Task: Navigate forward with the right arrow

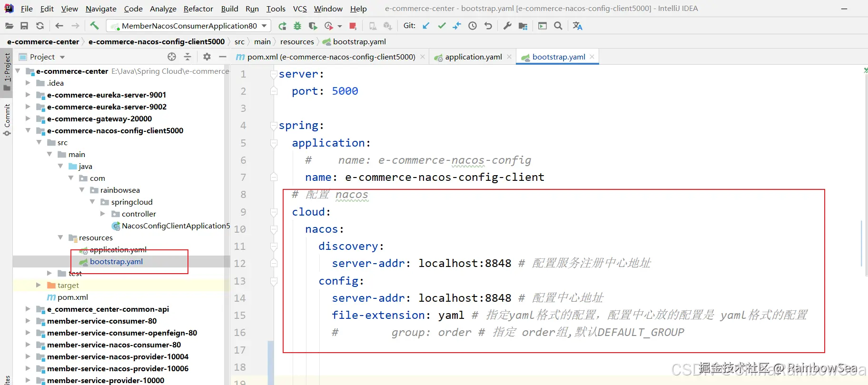Action: (x=75, y=26)
